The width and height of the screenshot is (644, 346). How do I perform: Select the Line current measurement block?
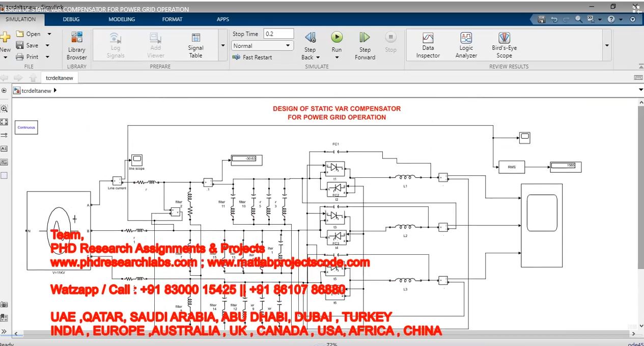point(117,180)
